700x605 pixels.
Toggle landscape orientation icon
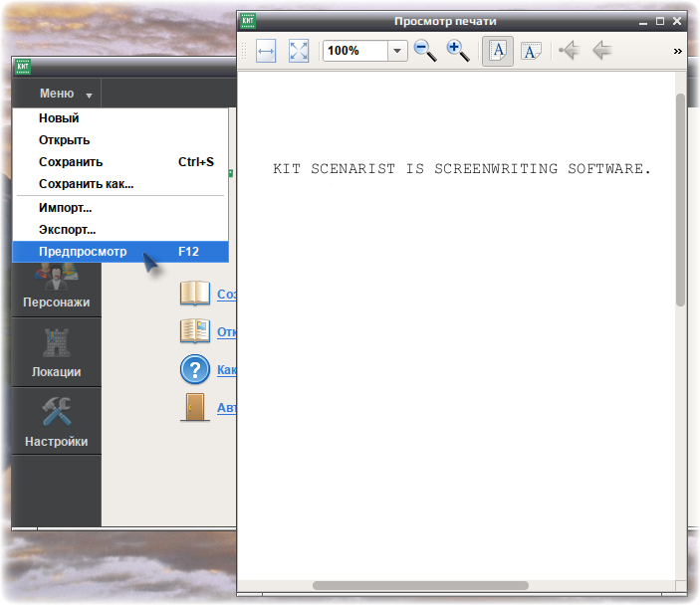(x=531, y=51)
